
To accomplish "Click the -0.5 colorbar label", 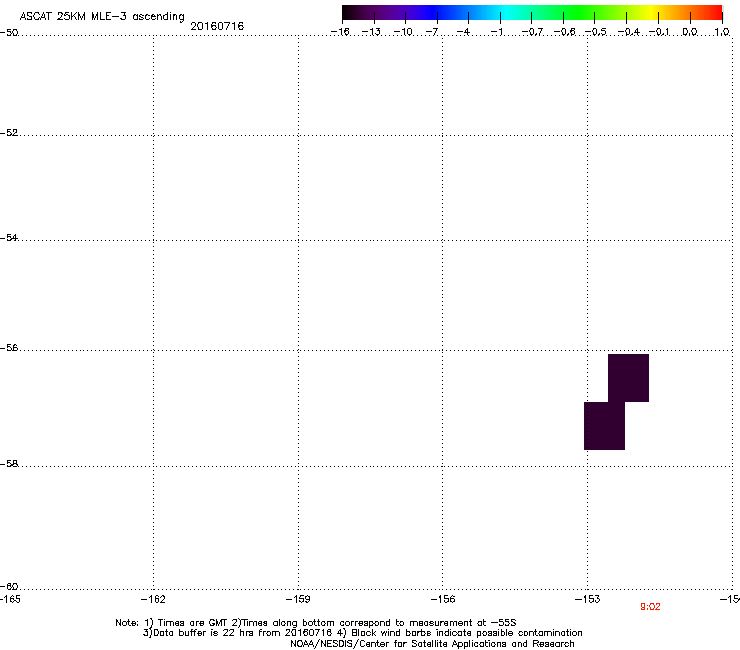I will [x=596, y=32].
